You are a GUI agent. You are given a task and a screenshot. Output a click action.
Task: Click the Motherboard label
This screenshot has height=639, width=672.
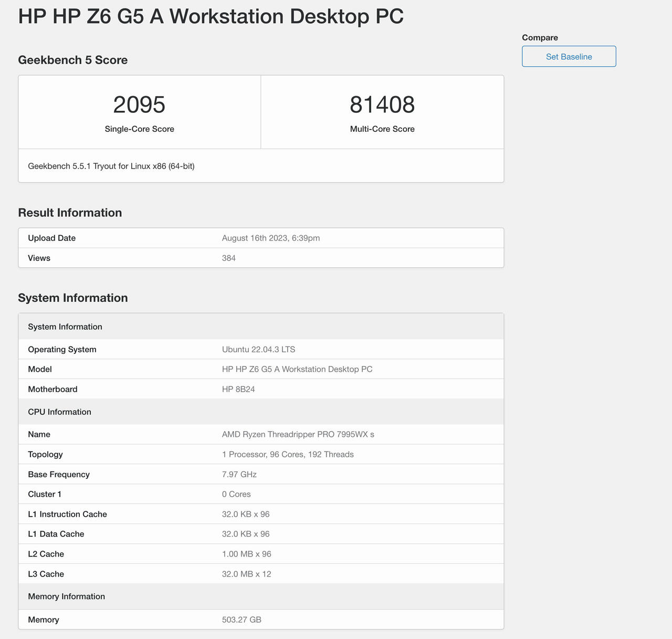[x=52, y=389]
